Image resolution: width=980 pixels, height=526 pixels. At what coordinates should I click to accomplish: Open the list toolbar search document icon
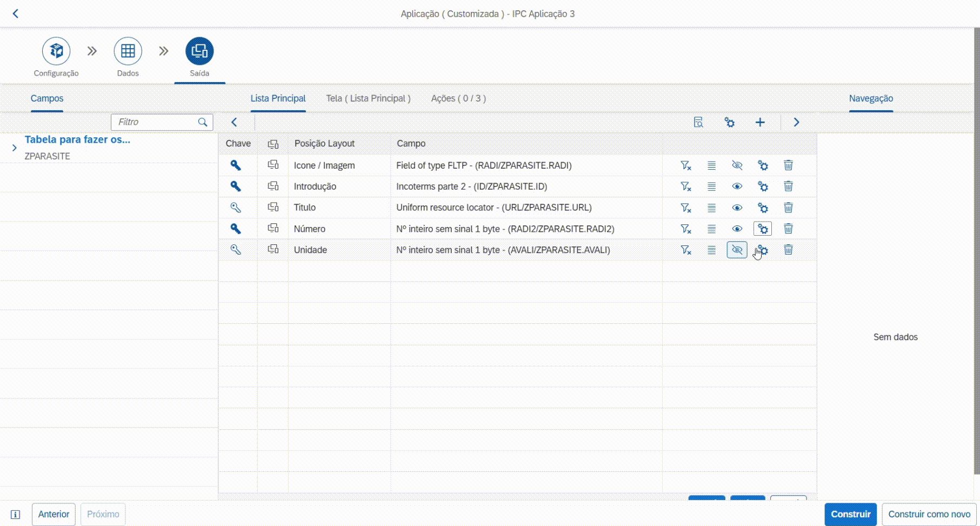698,122
